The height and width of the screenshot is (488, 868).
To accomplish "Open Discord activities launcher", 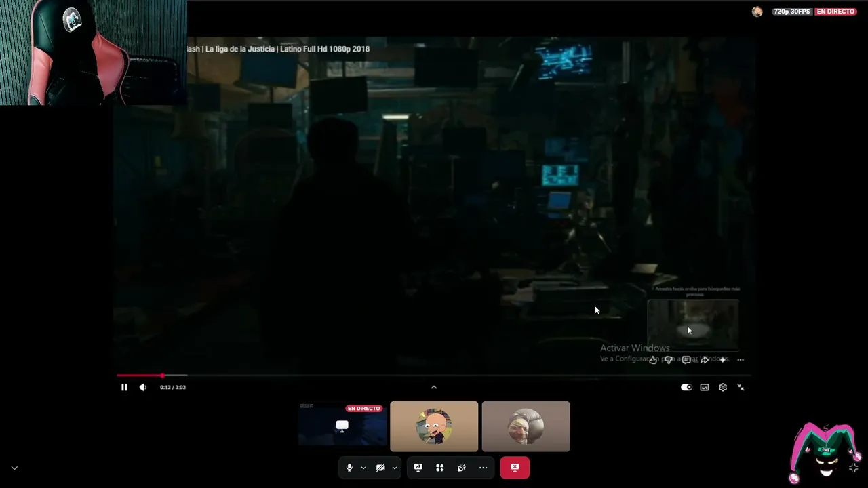I will (x=439, y=468).
